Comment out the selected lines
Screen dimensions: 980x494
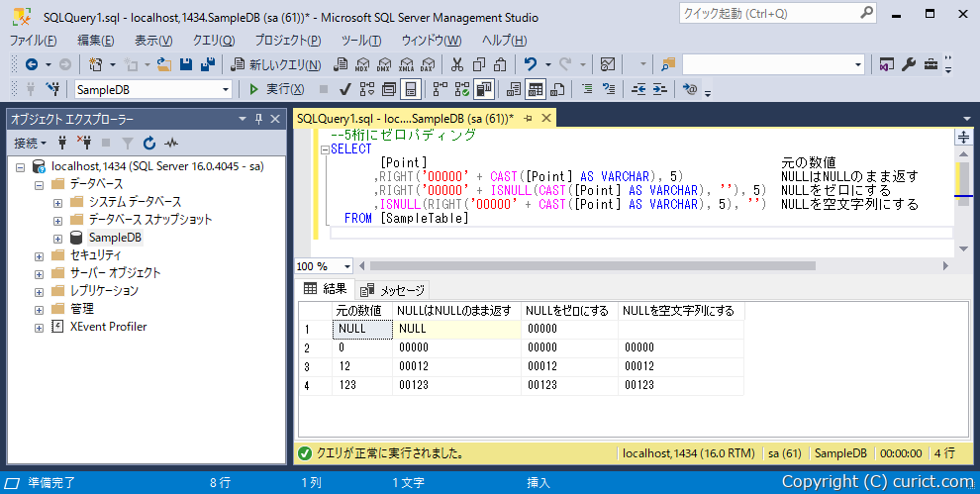[x=587, y=89]
